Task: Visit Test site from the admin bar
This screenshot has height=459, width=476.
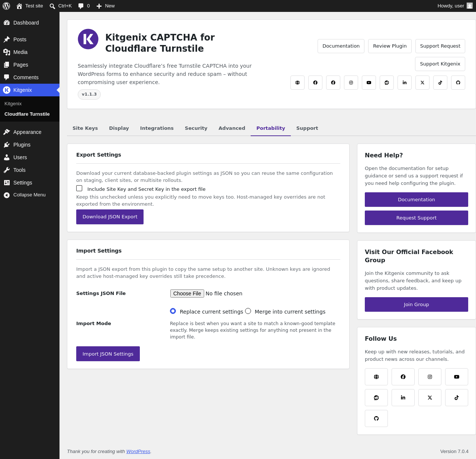Action: [x=30, y=6]
